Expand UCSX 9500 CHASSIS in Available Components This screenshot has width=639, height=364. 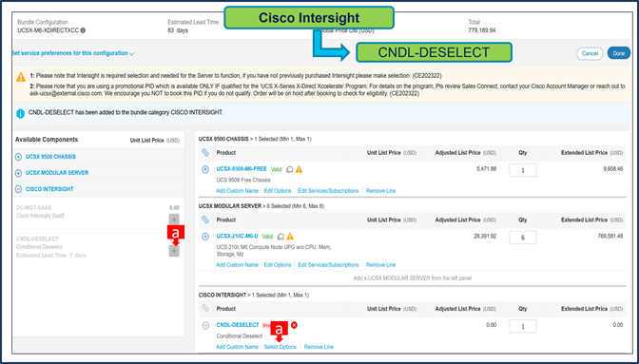[18, 157]
